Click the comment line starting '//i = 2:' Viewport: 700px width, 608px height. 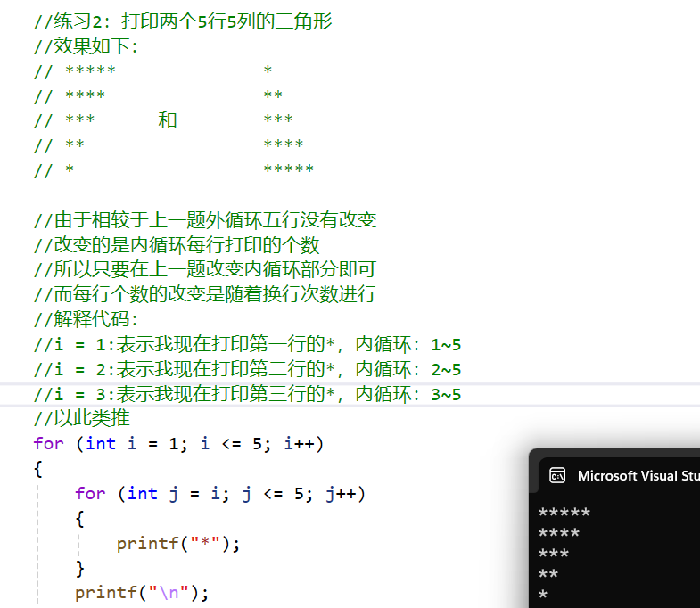[247, 369]
